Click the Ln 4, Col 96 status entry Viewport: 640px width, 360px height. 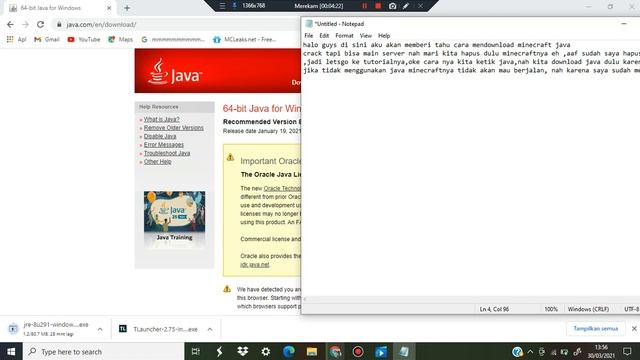coord(494,309)
